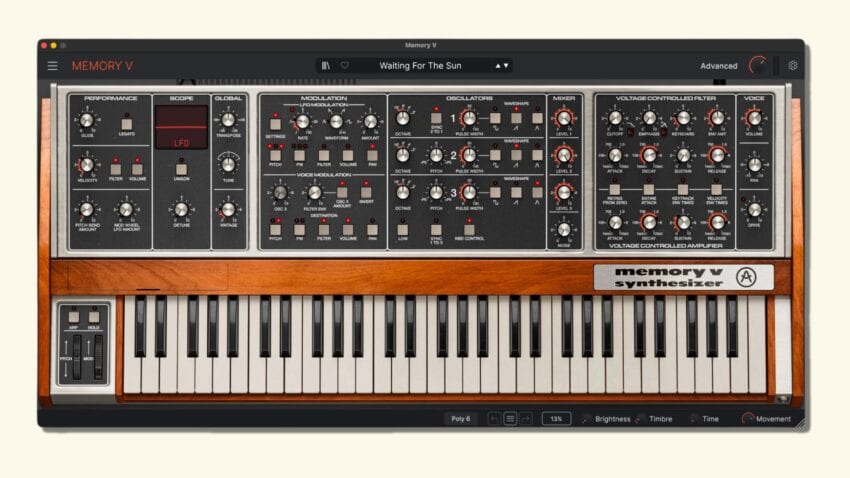Toggle the Sync 1 to 3 switch
This screenshot has height=478, width=850.
tap(436, 229)
